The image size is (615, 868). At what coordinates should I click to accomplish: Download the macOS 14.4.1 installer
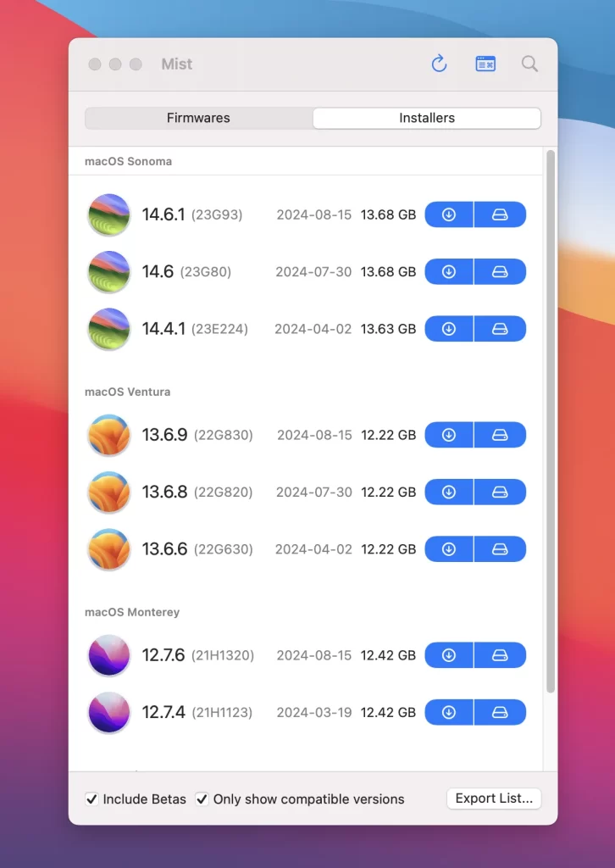(x=449, y=329)
